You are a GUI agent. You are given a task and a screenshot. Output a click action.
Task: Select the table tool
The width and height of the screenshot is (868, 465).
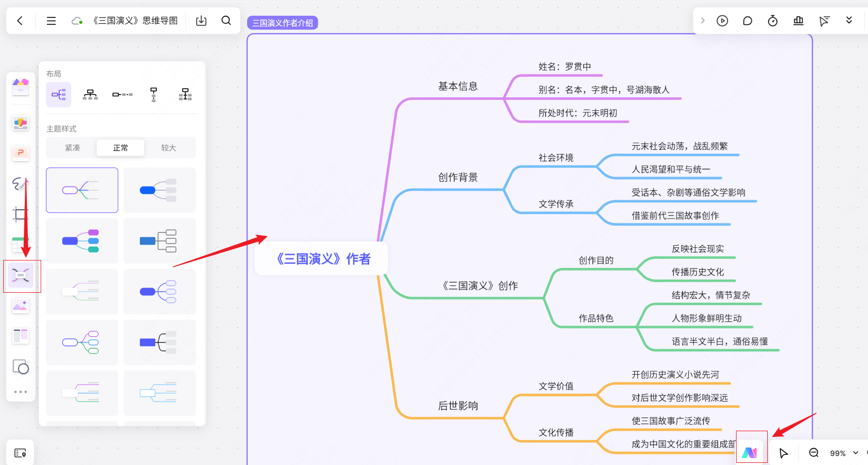(21, 245)
